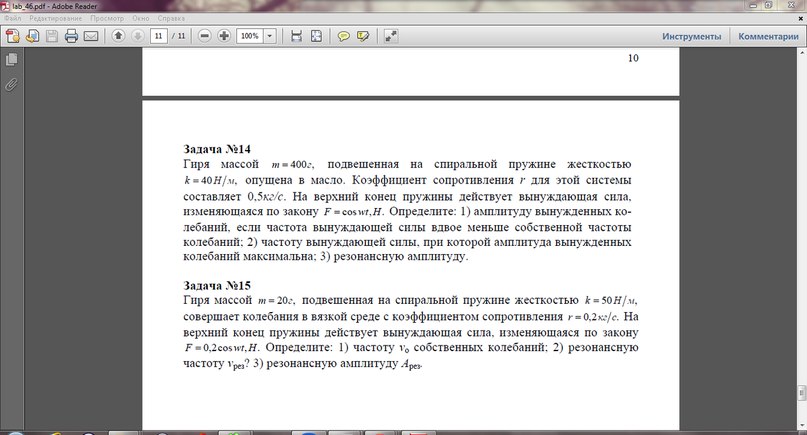Open the Справка menu
Screen dimensions: 807x435
[x=171, y=18]
